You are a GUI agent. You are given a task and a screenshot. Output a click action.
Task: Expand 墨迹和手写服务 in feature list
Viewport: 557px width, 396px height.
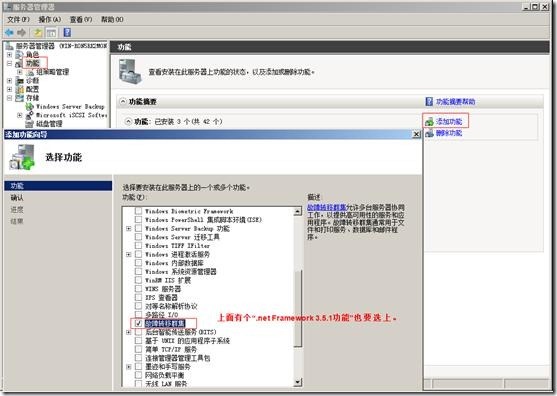129,367
